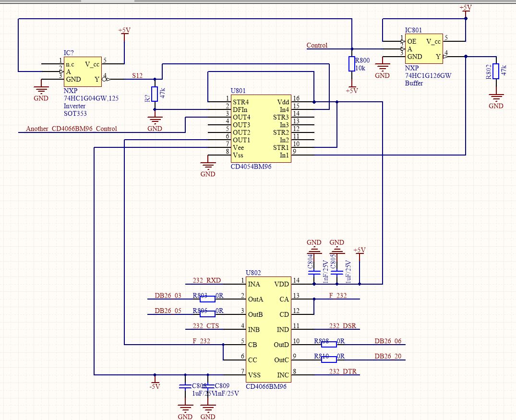Screen dimensions: 516x420
Task: Click the -5V power port symbol
Action: pos(155,384)
